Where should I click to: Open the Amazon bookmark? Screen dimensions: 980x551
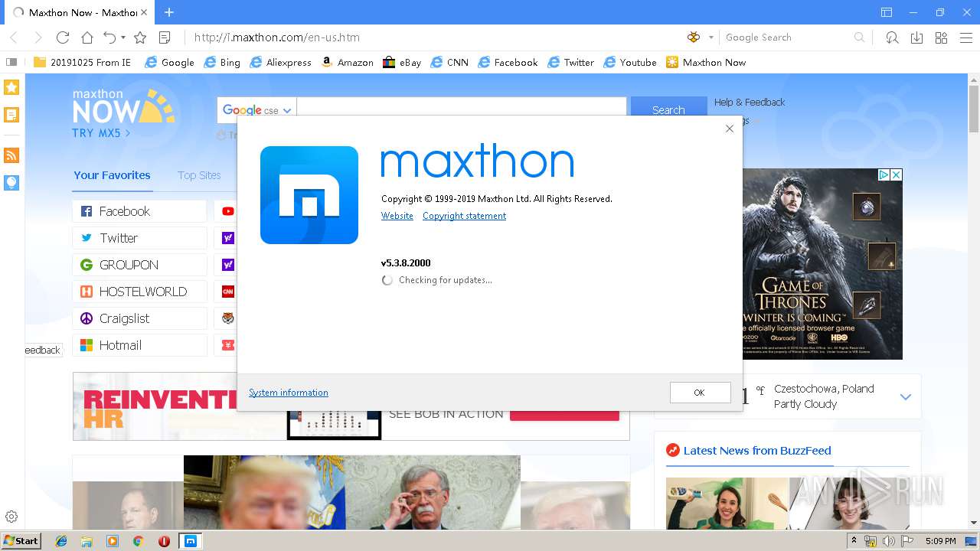click(x=347, y=62)
